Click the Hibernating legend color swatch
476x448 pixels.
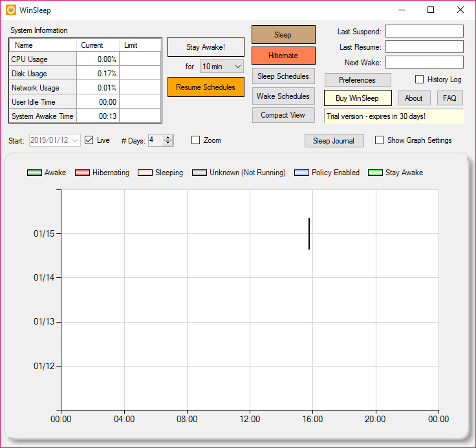[x=82, y=173]
